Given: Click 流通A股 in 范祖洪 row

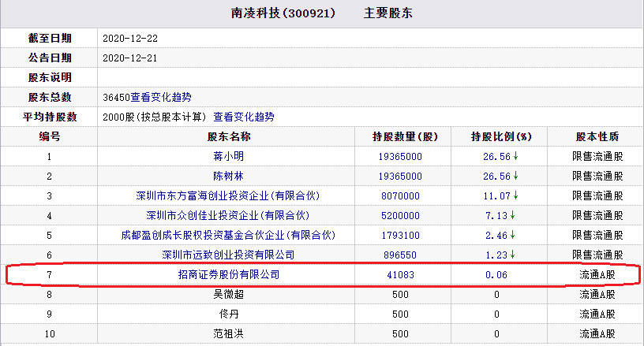Looking at the screenshot, I should pos(597,333).
